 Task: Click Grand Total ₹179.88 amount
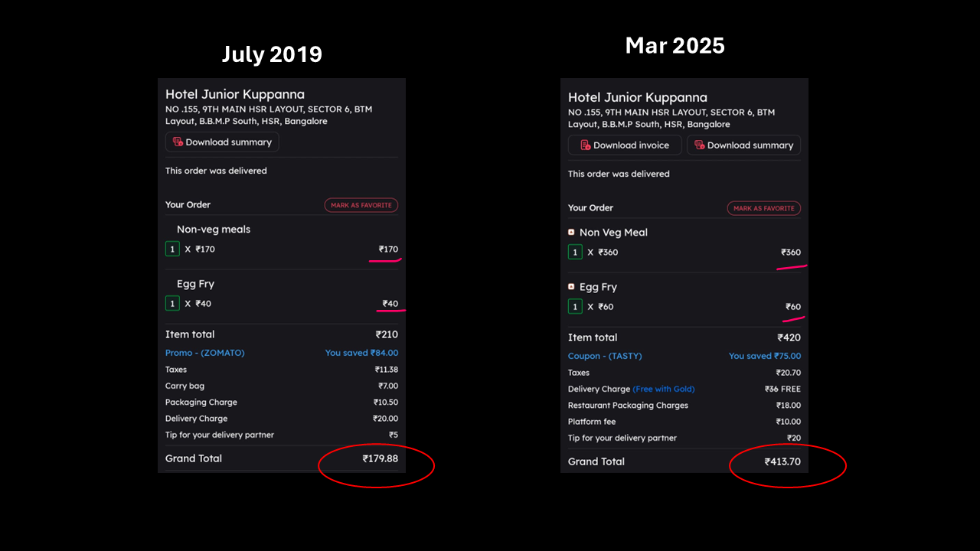380,458
